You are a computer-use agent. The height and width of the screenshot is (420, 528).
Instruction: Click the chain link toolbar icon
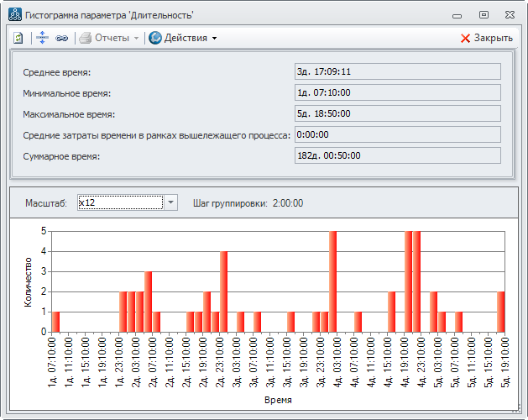62,38
